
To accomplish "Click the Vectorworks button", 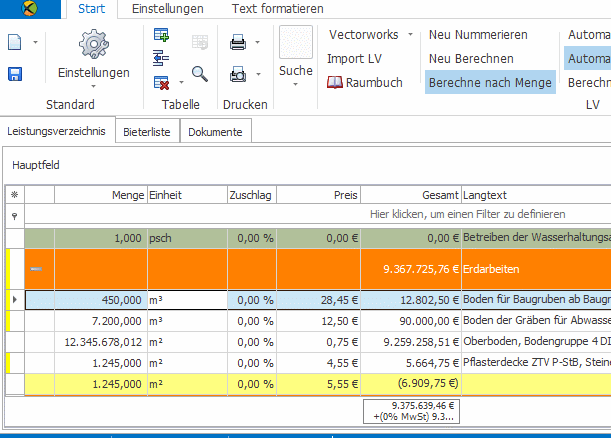I will pyautogui.click(x=364, y=35).
